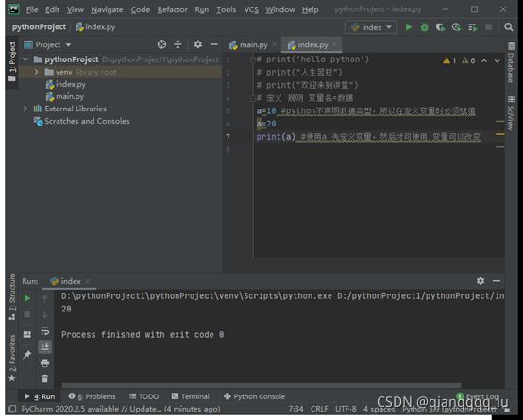Run with coverage using shield icon

pos(440,27)
